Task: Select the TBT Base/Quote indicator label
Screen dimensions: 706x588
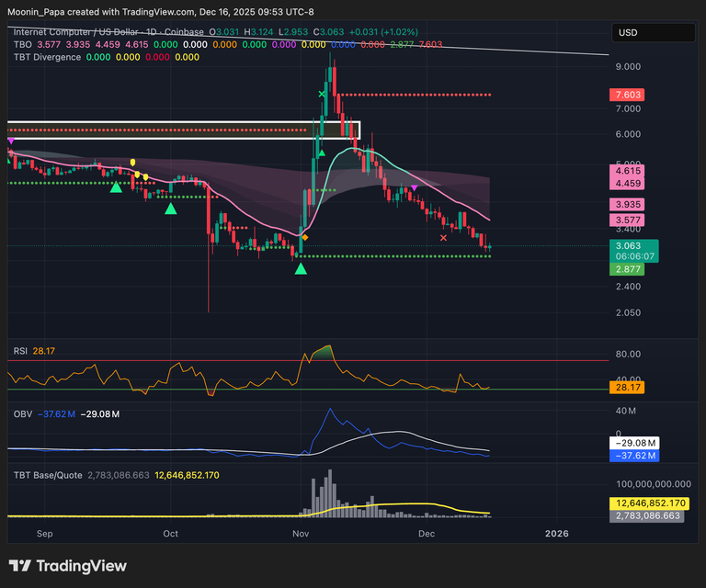Action: [48, 474]
